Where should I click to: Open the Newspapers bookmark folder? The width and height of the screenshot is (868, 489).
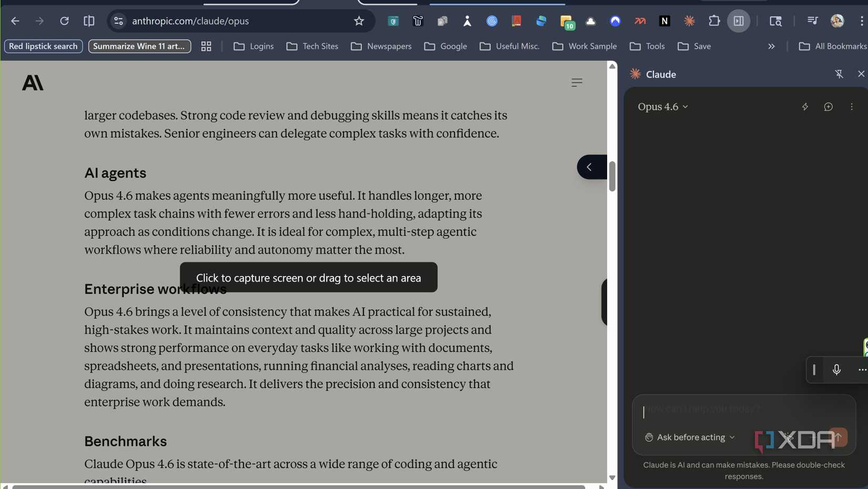pyautogui.click(x=381, y=46)
